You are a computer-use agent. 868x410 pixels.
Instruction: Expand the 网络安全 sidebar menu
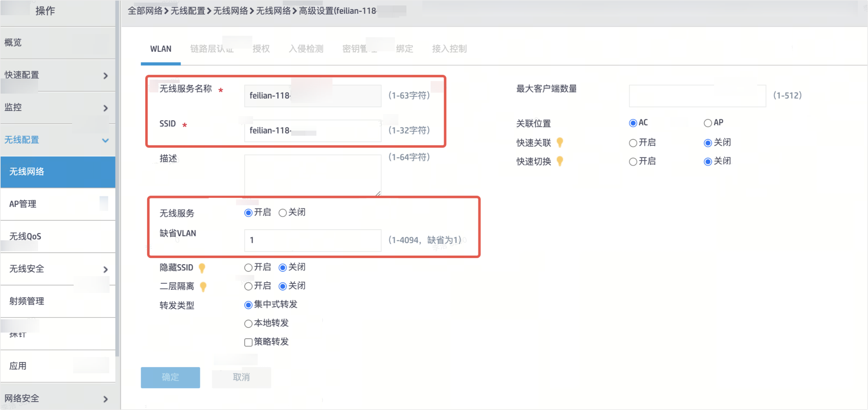[x=58, y=399]
